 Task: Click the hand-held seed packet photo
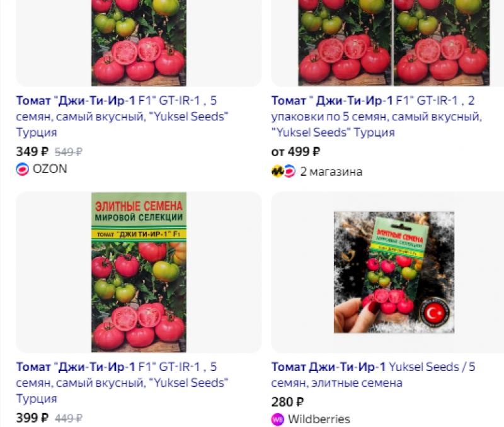[x=394, y=272]
